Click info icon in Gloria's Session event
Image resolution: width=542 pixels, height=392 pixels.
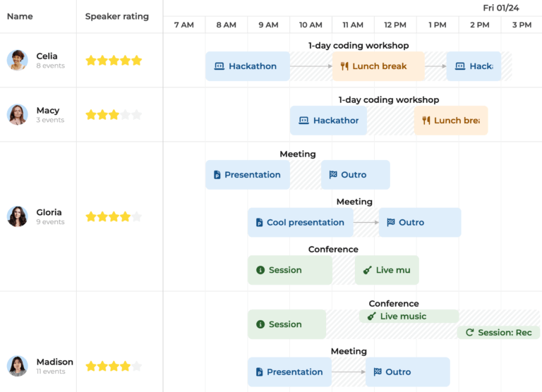[260, 270]
